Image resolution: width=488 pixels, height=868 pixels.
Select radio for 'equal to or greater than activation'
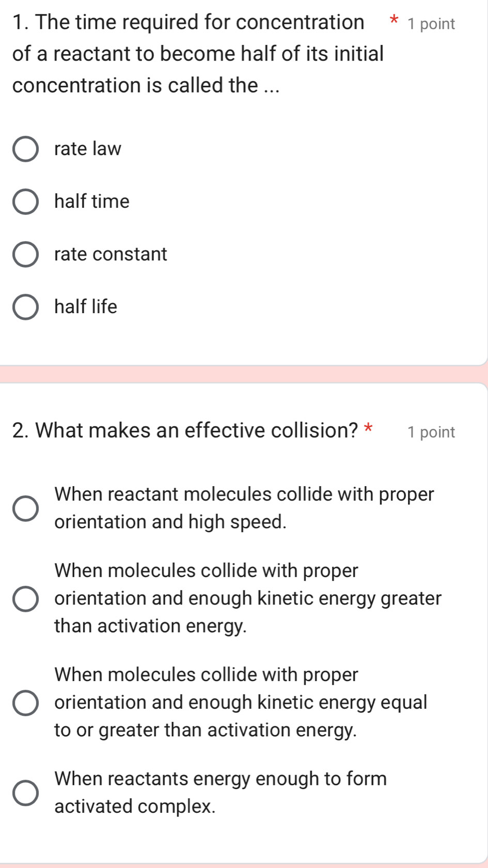[x=25, y=703]
